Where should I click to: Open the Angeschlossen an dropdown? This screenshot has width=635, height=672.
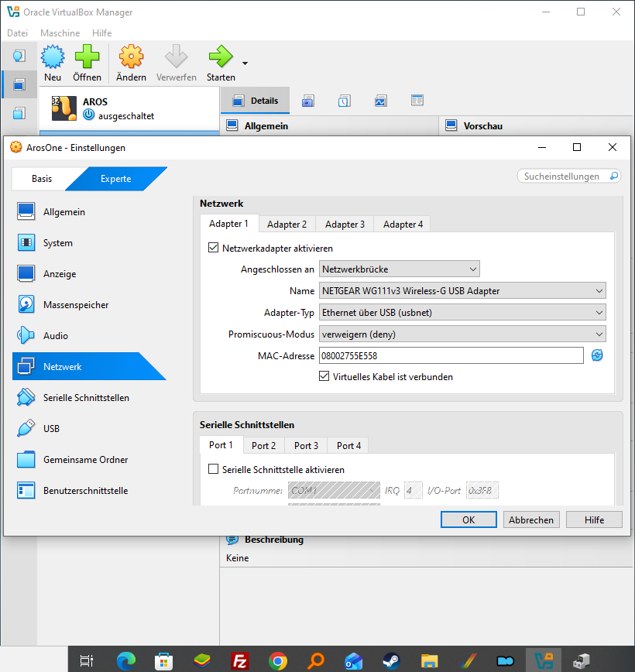tap(399, 269)
